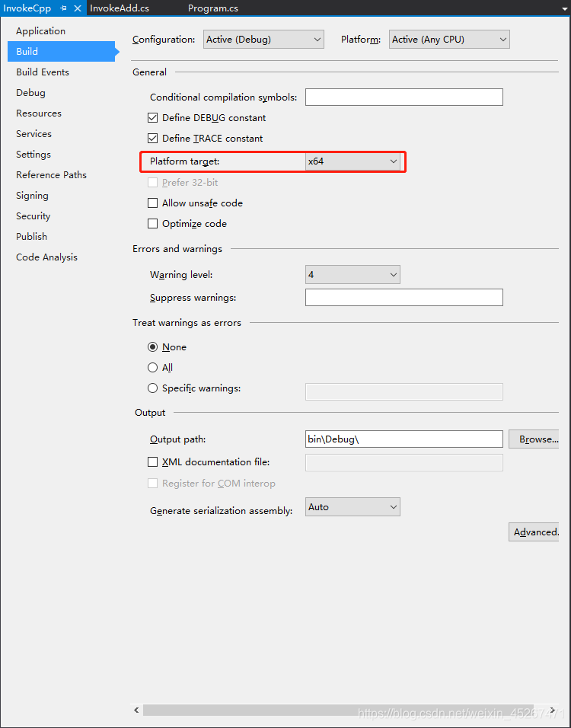Open the Configuration dropdown
The height and width of the screenshot is (728, 571).
pyautogui.click(x=263, y=40)
